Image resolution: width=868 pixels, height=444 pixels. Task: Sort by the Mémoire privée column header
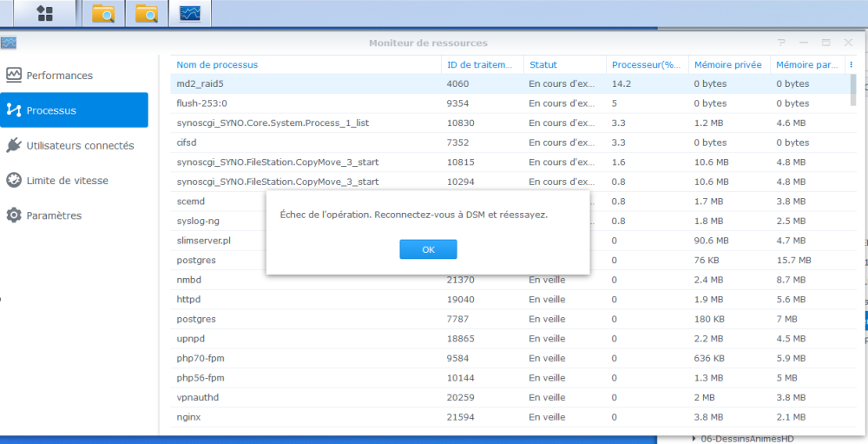tap(727, 65)
